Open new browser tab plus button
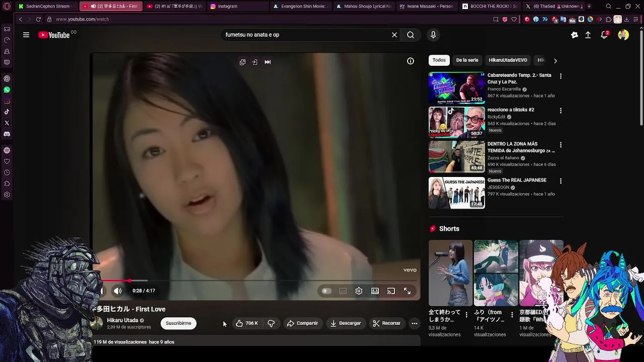This screenshot has width=644, height=362. [x=589, y=6]
